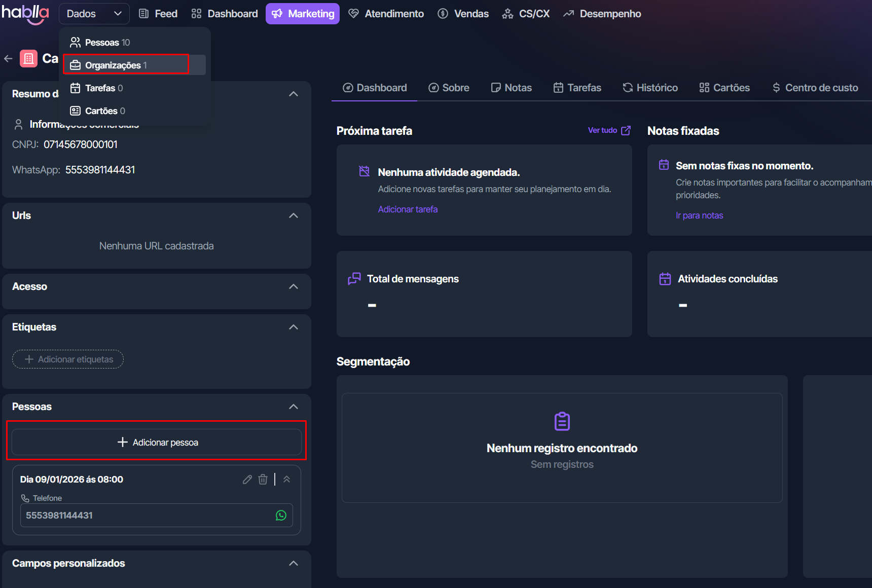Collapse the Campos personalizados section

coord(294,564)
